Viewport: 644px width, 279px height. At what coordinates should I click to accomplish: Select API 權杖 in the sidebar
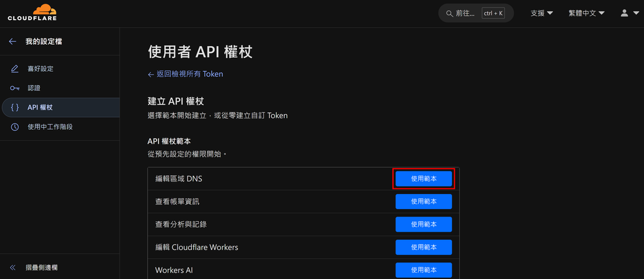(60, 108)
